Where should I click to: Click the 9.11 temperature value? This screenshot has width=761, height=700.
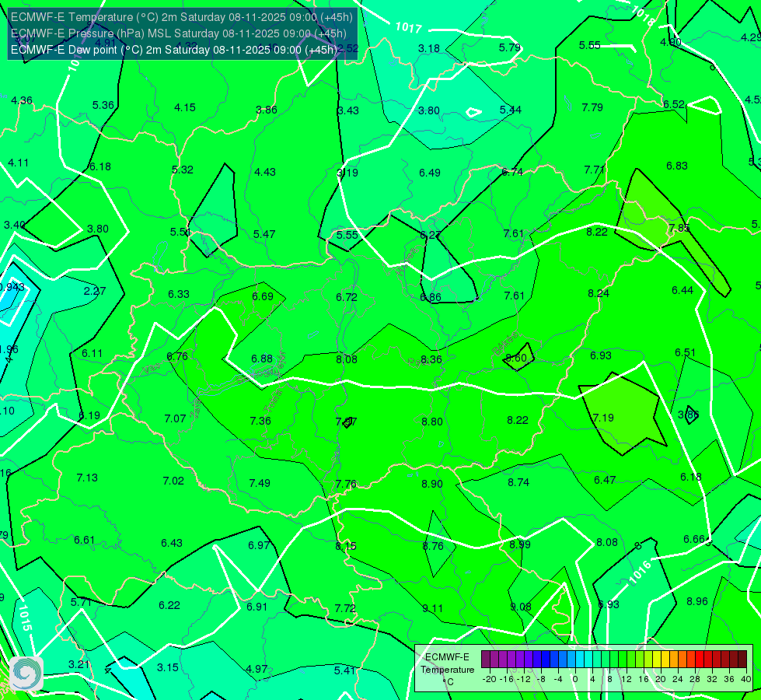click(432, 608)
